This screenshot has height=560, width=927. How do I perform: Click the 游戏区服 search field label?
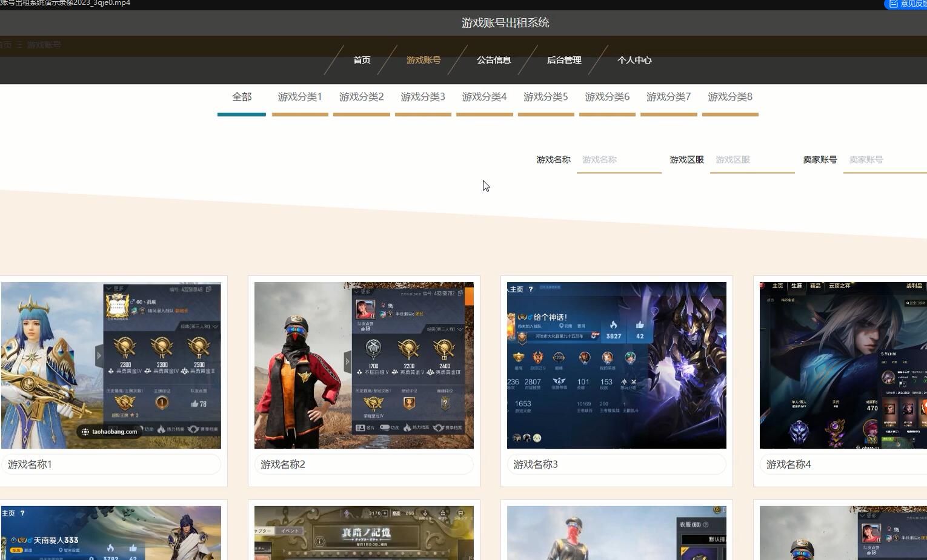pos(687,160)
